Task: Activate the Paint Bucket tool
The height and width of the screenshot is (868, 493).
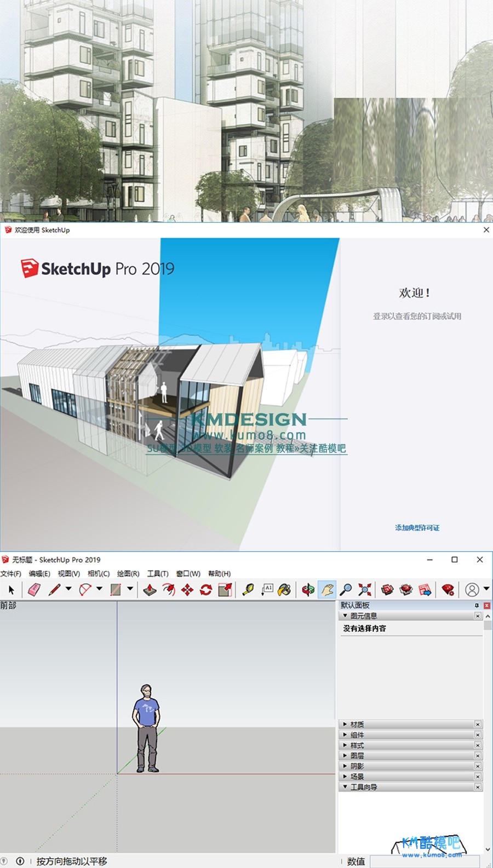Action: pos(284,590)
